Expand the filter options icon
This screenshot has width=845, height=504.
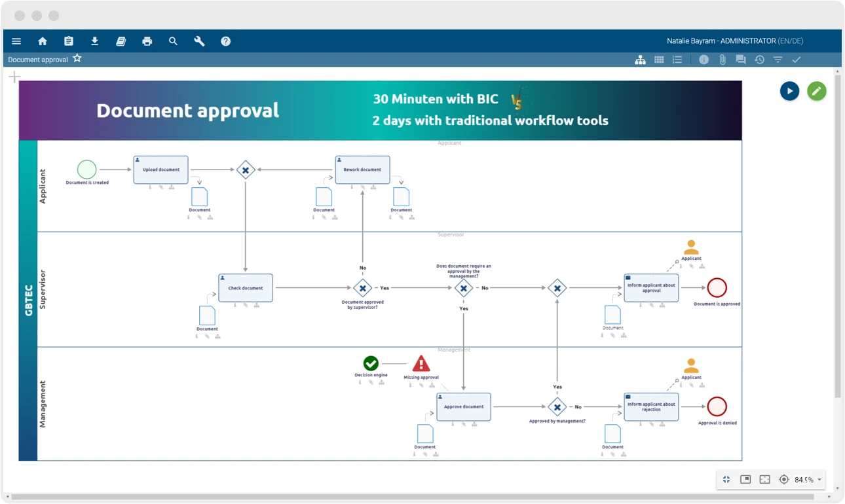click(x=778, y=60)
